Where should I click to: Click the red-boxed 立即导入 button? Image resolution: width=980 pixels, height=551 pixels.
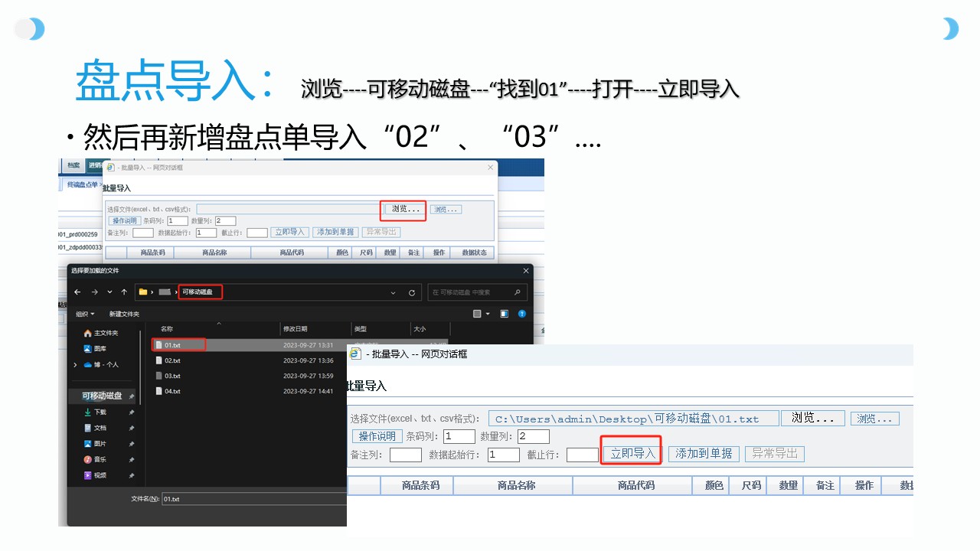[x=632, y=454]
